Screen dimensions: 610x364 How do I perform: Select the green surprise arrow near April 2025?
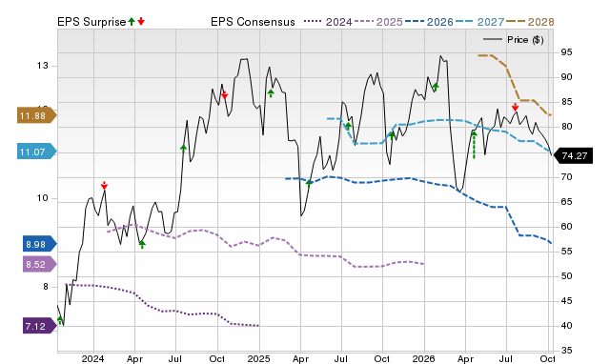pos(309,183)
